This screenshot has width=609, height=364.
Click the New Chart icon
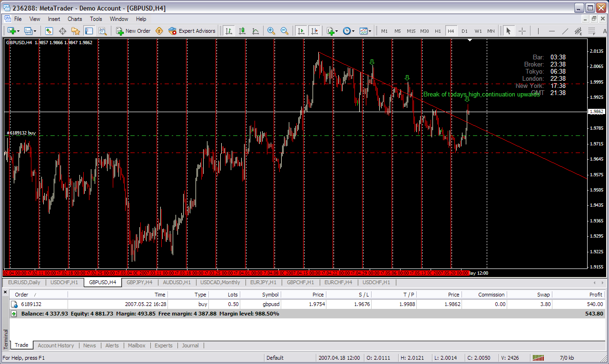[11, 31]
